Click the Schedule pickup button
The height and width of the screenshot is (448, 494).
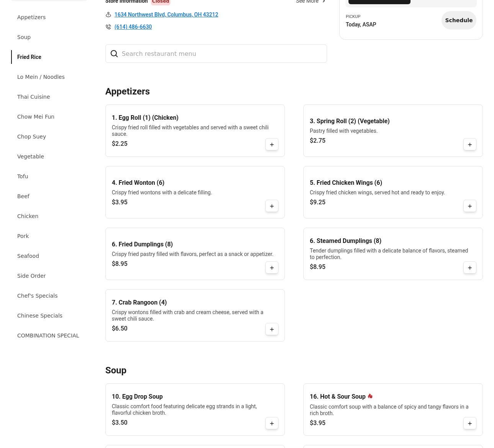459,20
